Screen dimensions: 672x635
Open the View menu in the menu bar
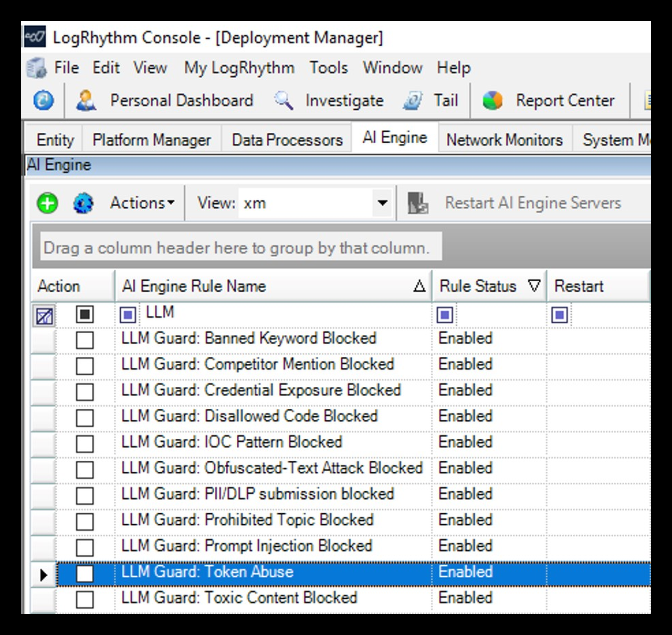click(x=150, y=68)
